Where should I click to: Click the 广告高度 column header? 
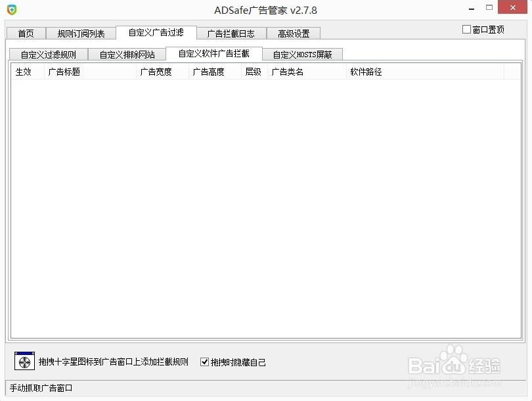[x=215, y=72]
